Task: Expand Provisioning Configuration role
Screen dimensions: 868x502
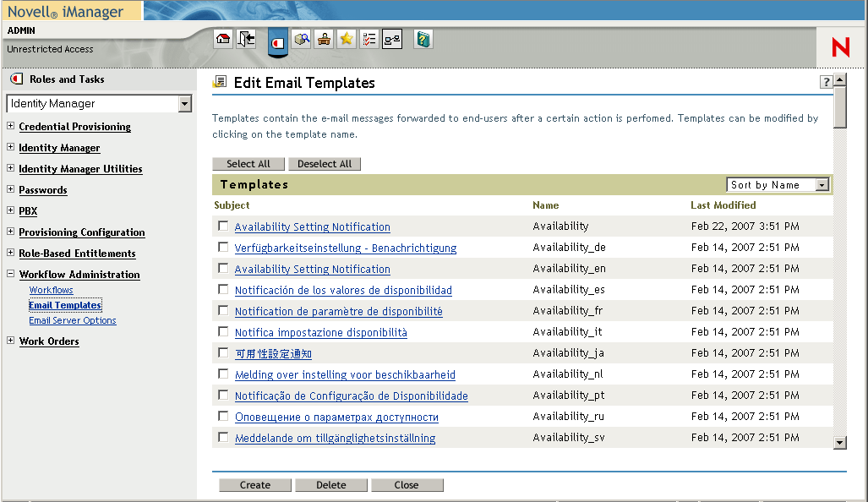Action: pos(10,232)
